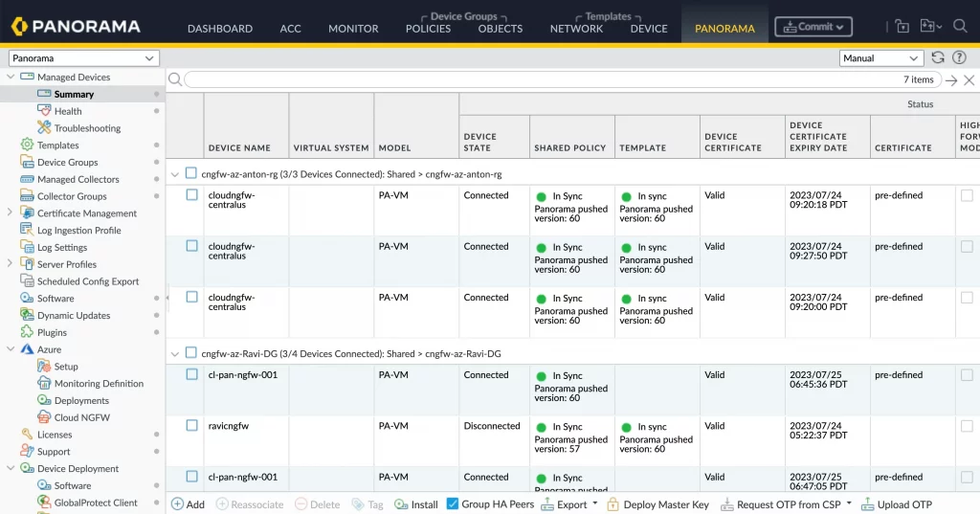Image resolution: width=980 pixels, height=514 pixels.
Task: Go to the MONITOR tab
Action: pos(353,29)
